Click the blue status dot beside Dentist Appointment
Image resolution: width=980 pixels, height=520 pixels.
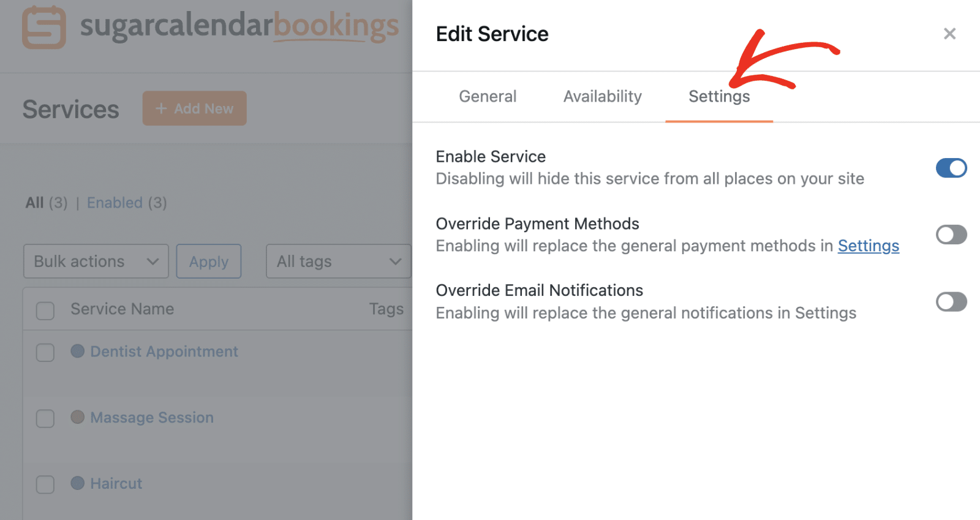(77, 351)
